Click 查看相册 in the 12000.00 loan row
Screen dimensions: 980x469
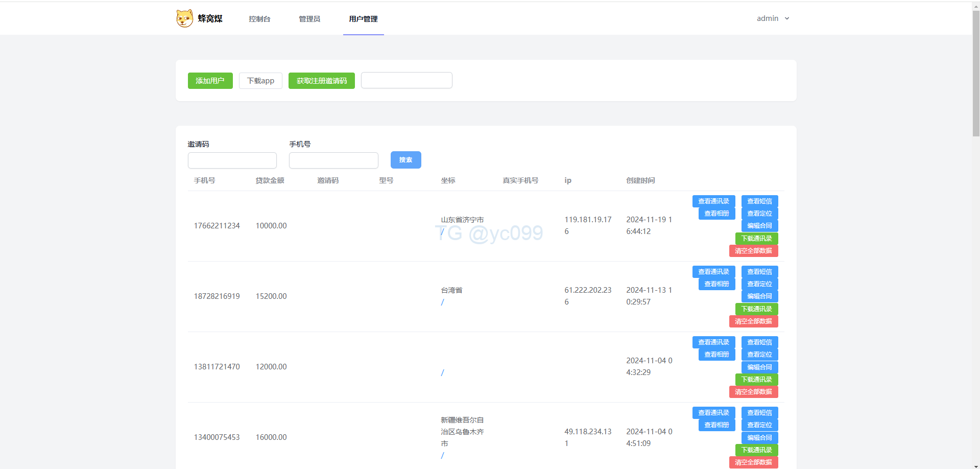click(716, 355)
